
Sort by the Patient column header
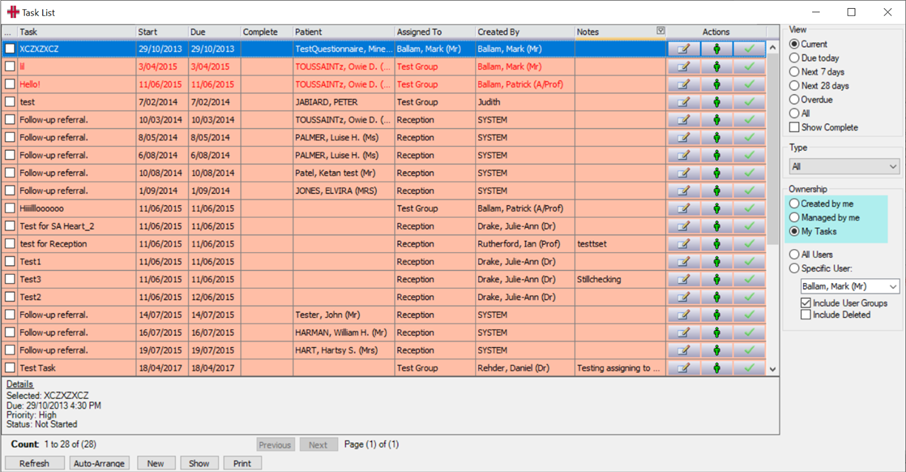pos(343,32)
